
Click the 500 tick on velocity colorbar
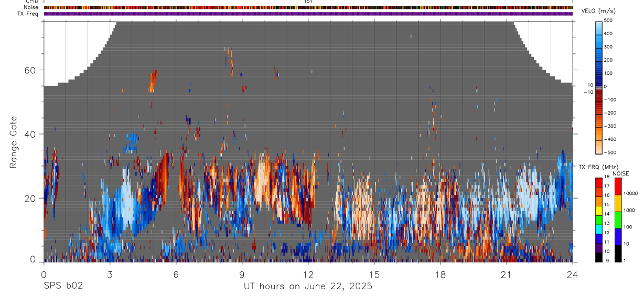click(609, 20)
